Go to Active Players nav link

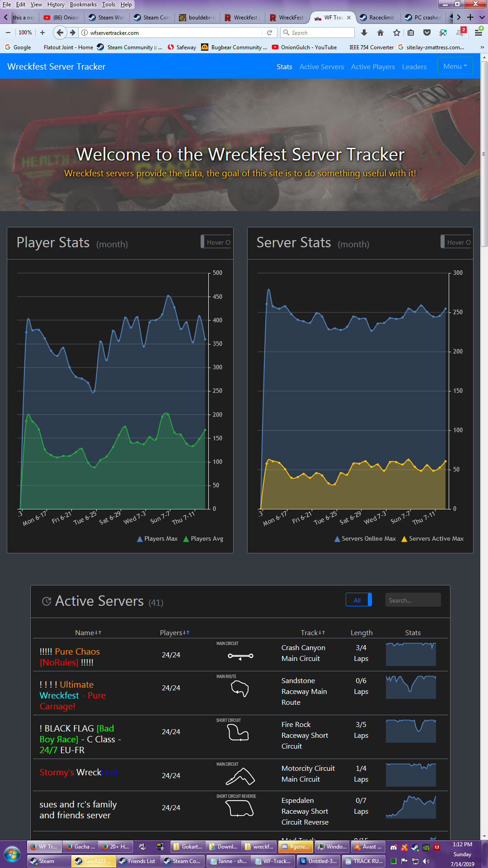(x=373, y=66)
